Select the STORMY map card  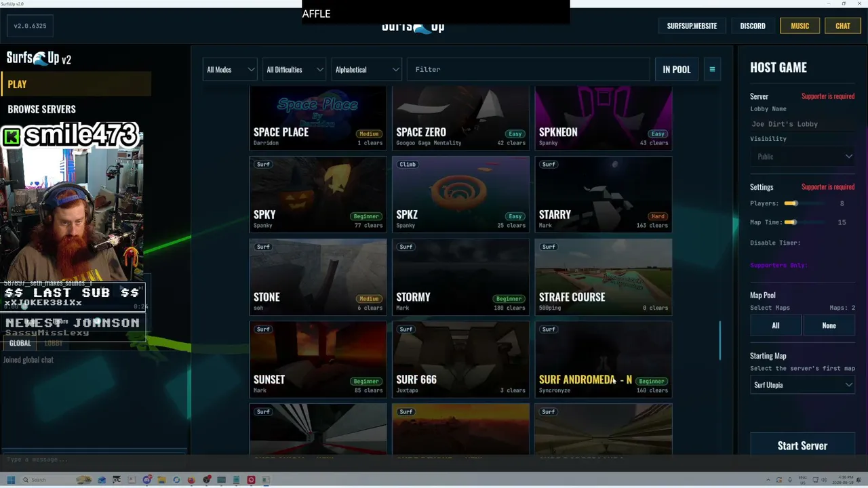click(x=461, y=277)
